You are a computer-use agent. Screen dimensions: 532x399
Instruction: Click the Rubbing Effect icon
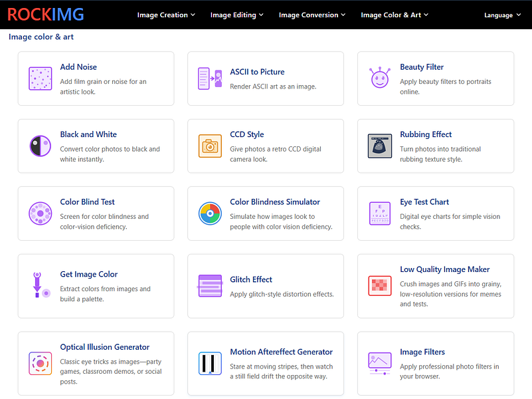[380, 146]
